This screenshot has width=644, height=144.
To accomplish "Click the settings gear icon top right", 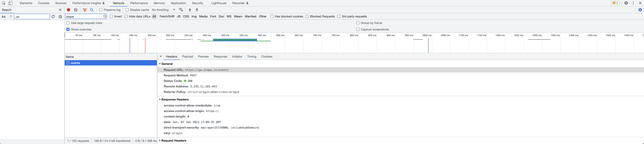I will [626, 3].
